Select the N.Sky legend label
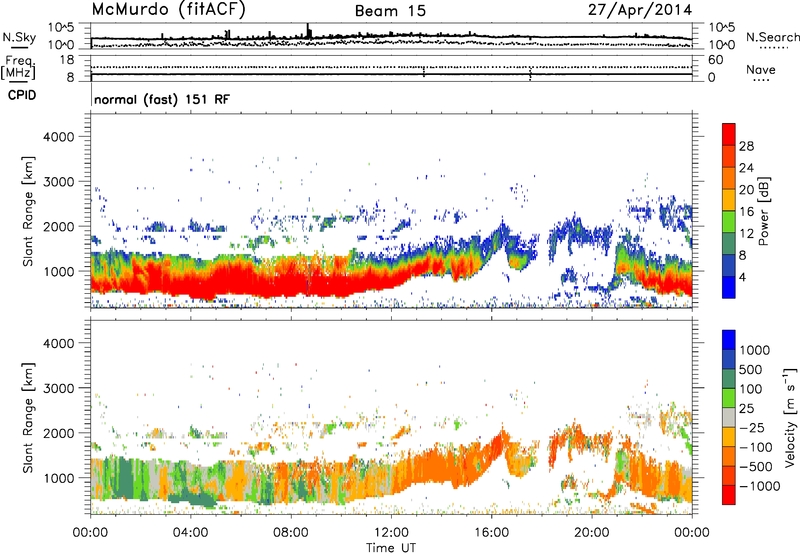The height and width of the screenshot is (554, 800). [19, 37]
